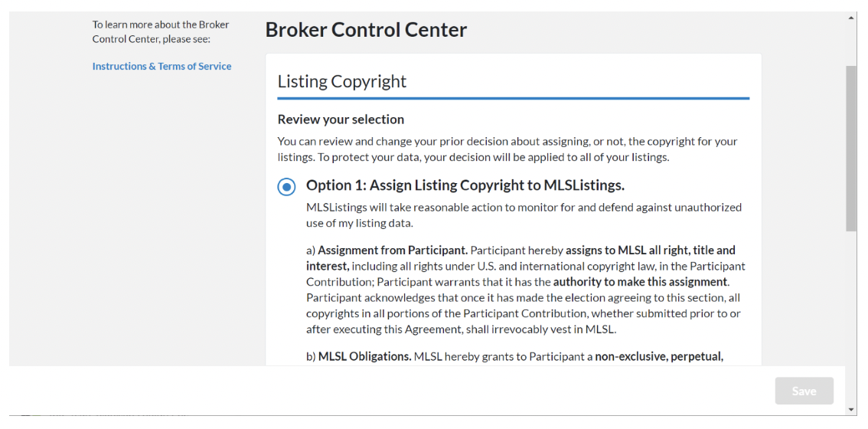Click the blue divider under Listing Copyright
This screenshot has height=429, width=868.
pyautogui.click(x=513, y=98)
